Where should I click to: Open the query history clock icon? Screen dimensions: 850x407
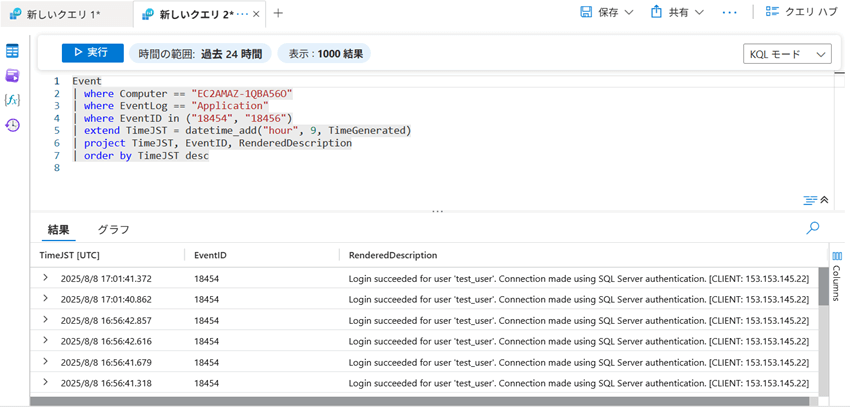coord(13,125)
